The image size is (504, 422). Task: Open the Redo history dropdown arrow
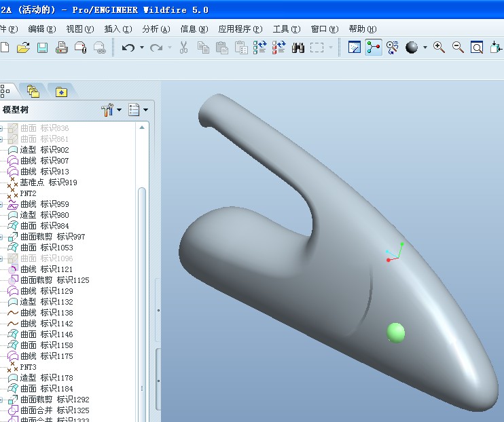pyautogui.click(x=170, y=47)
